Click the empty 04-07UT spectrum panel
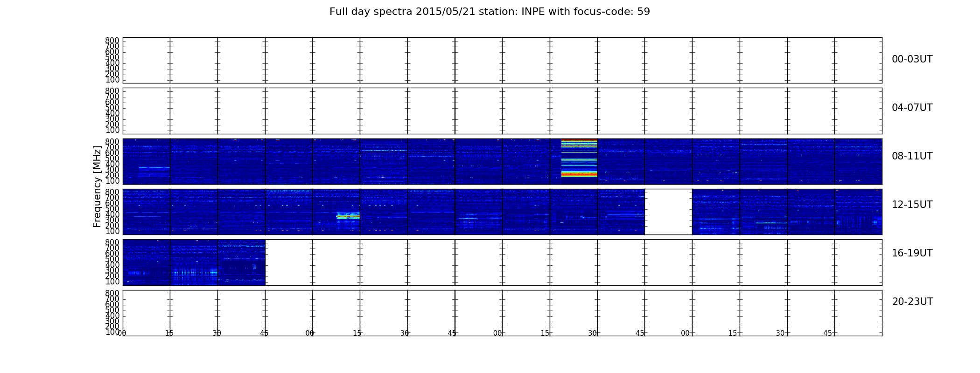The image size is (980, 373). click(502, 111)
